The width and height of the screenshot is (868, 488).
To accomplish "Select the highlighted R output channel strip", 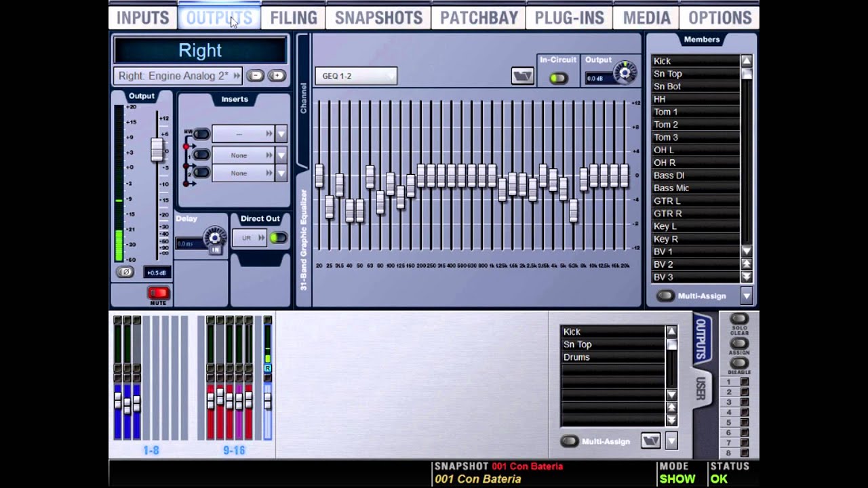I will [x=267, y=380].
